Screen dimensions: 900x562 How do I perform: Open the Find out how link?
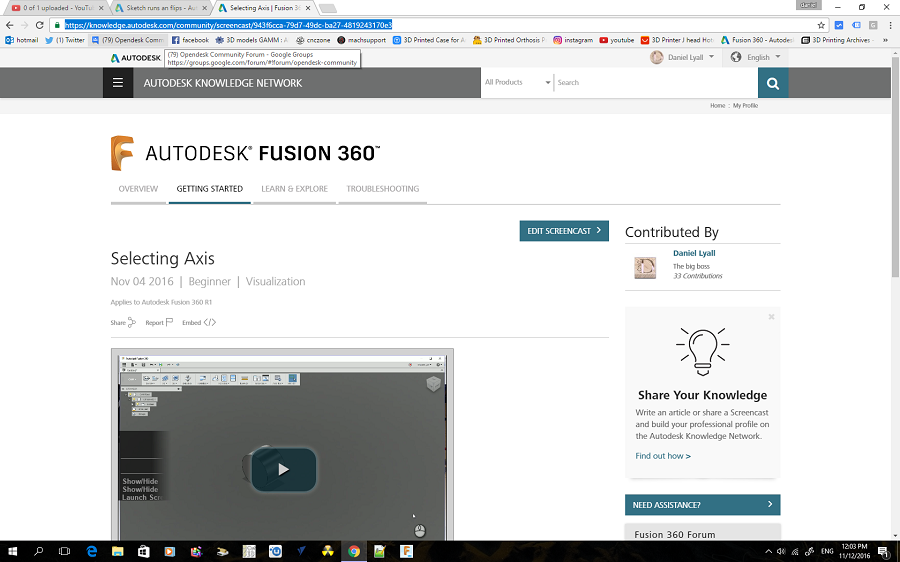663,456
